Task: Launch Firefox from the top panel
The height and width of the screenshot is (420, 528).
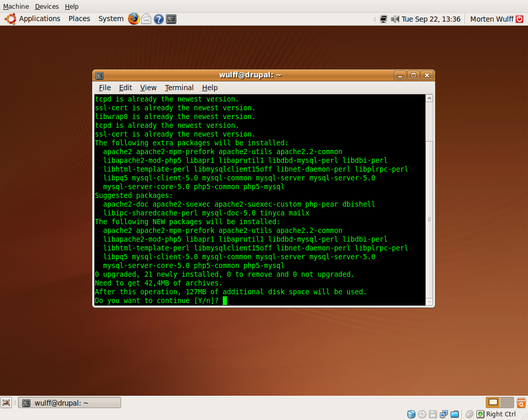Action: point(134,19)
